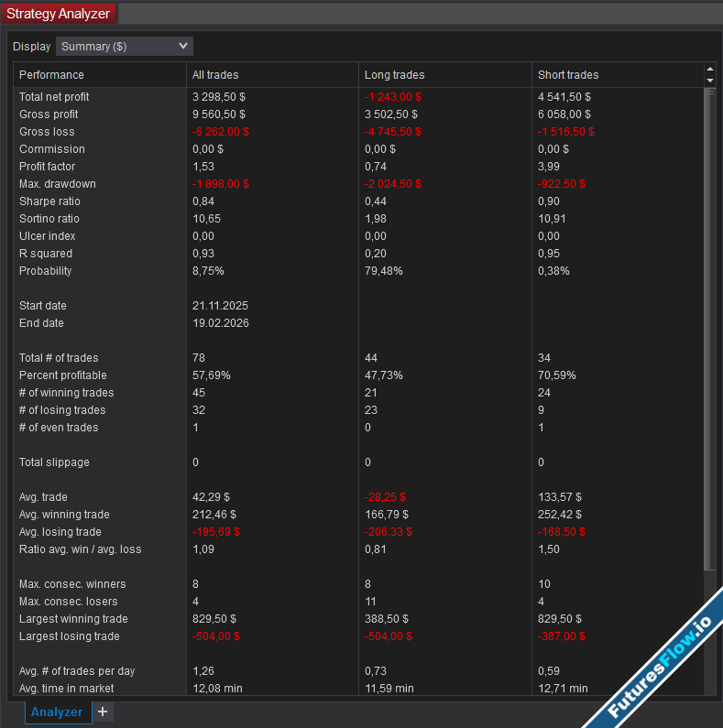Click the Max. drawdown row label

click(57, 184)
